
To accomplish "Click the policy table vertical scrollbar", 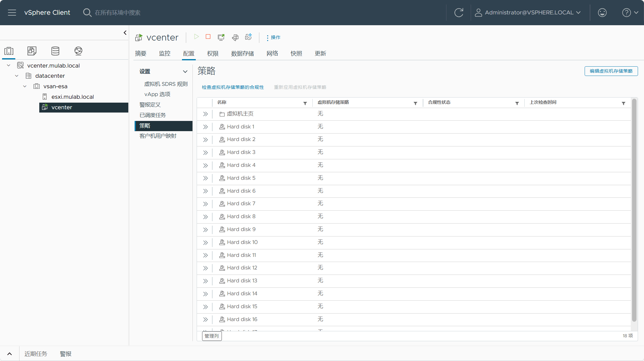I will [634, 210].
